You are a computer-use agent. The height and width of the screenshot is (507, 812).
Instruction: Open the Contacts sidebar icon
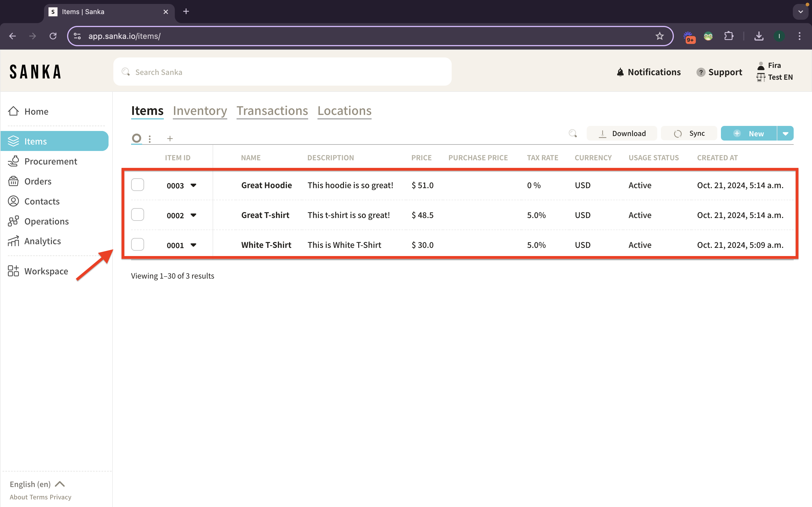coord(14,201)
